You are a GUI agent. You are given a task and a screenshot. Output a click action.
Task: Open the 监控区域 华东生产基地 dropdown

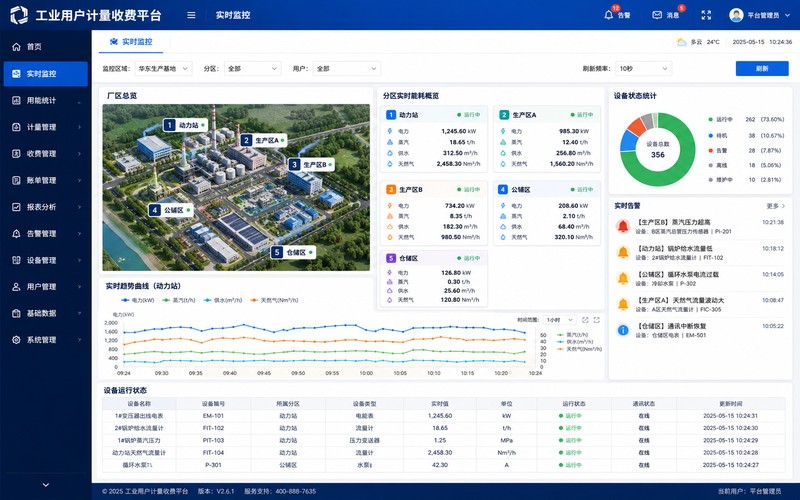click(x=163, y=68)
